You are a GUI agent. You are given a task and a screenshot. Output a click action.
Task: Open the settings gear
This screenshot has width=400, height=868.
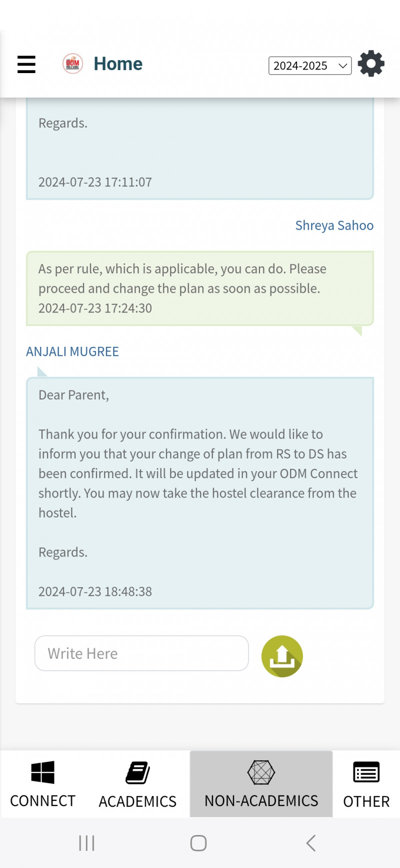(x=371, y=64)
